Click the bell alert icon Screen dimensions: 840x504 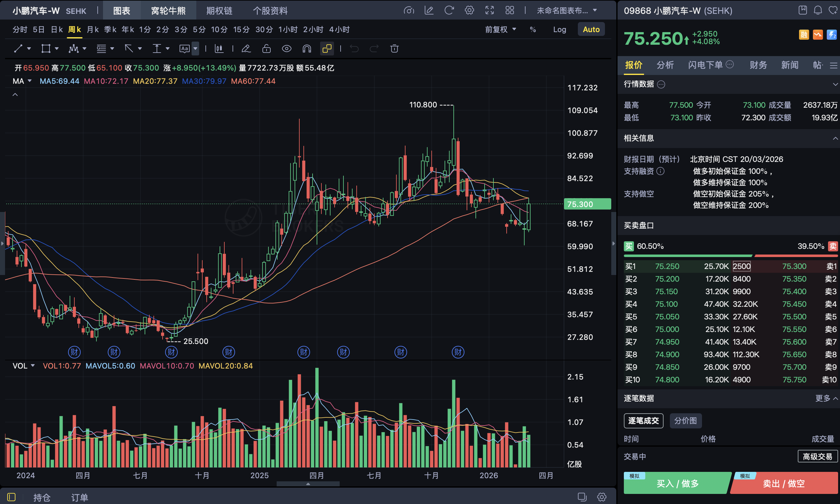click(818, 10)
